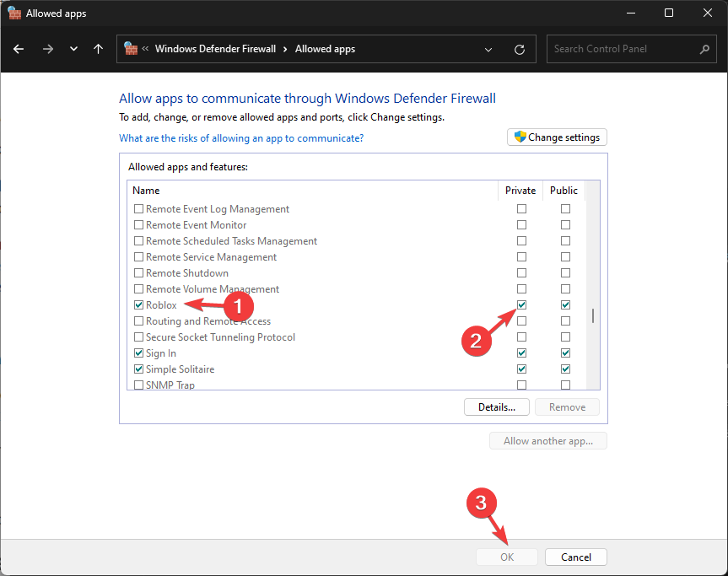Screen dimensions: 728x576
Task: Click the Change settings button
Action: click(x=557, y=137)
